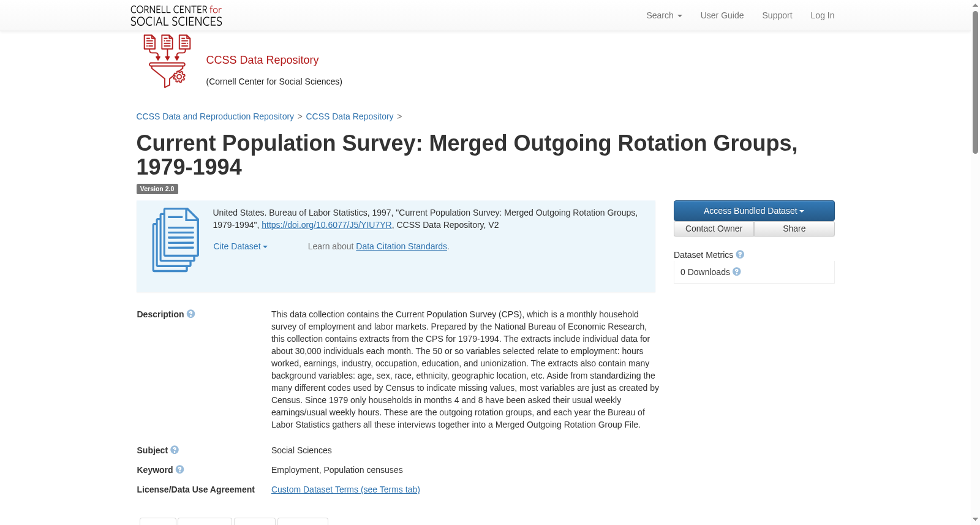Open the User Guide page

[x=722, y=15]
